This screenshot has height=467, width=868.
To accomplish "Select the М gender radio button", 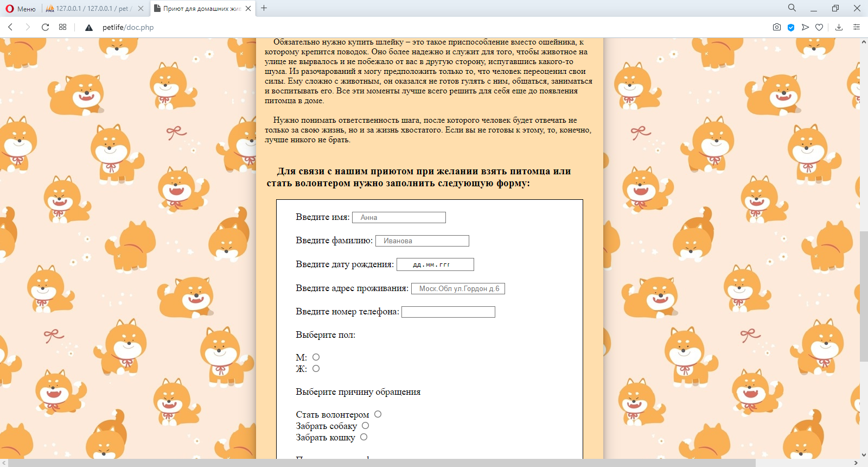I will click(316, 357).
